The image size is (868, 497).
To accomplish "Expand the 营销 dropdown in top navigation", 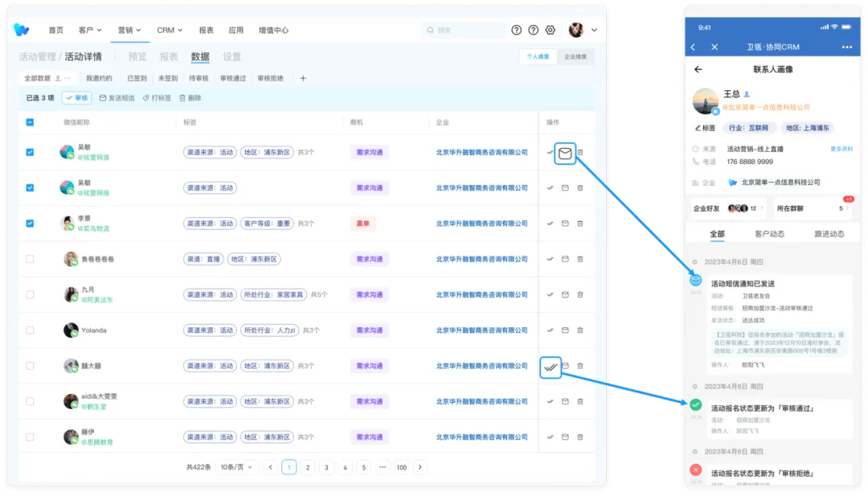I will point(129,31).
